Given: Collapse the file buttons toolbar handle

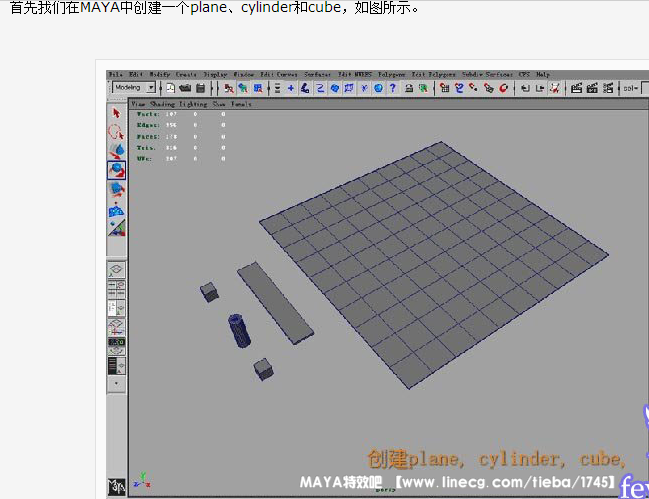Looking at the screenshot, I should (161, 88).
